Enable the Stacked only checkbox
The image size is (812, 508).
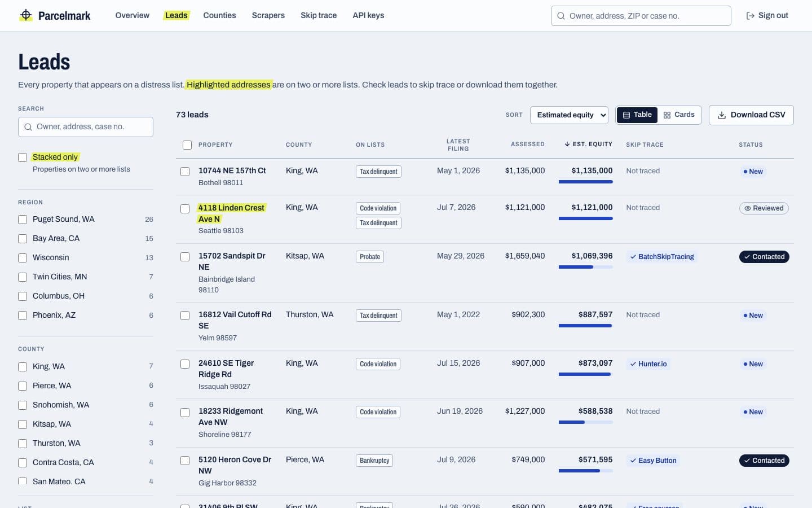click(23, 157)
